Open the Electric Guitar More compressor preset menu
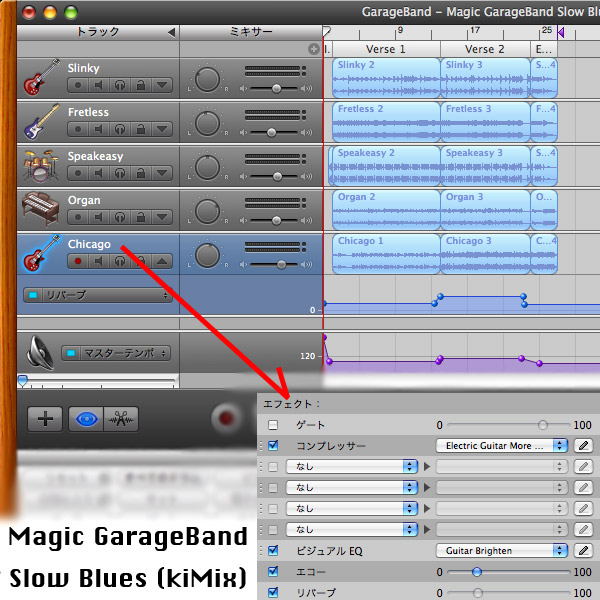Viewport: 600px width, 600px height. (502, 445)
